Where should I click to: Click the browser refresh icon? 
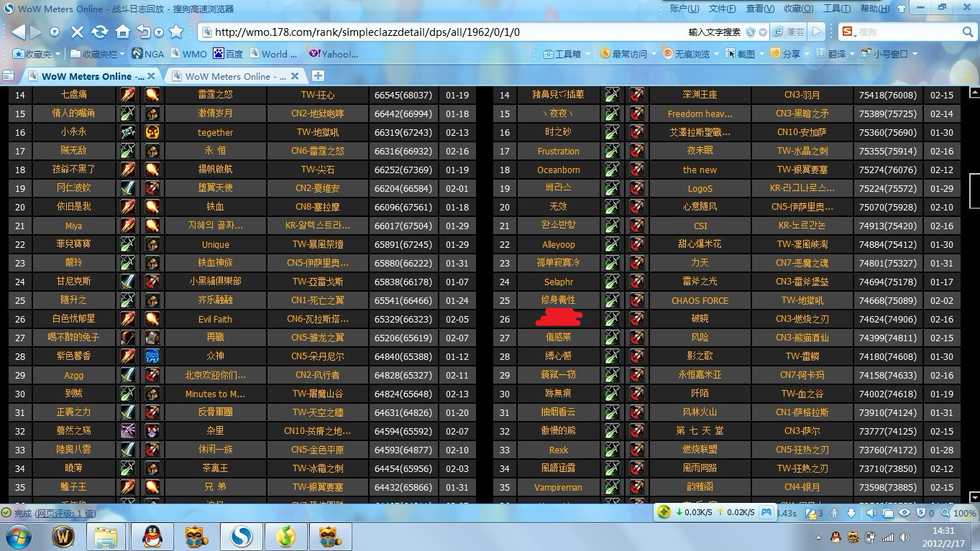tap(100, 32)
